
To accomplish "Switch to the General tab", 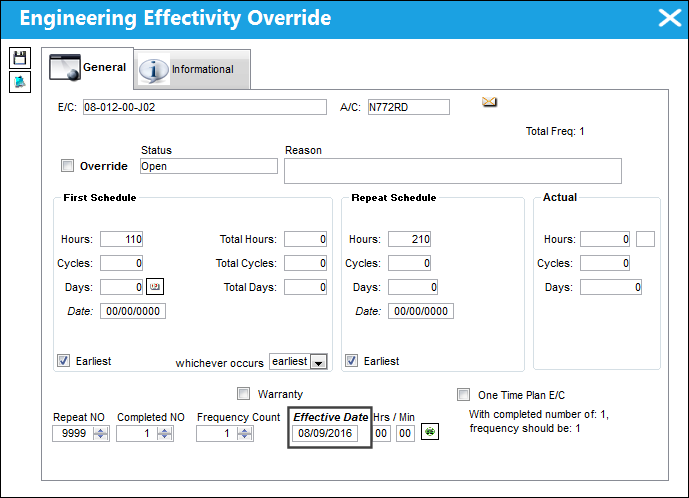I will pyautogui.click(x=87, y=68).
